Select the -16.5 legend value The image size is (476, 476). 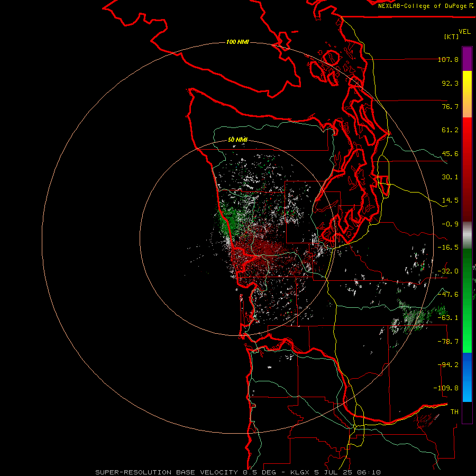(448, 248)
